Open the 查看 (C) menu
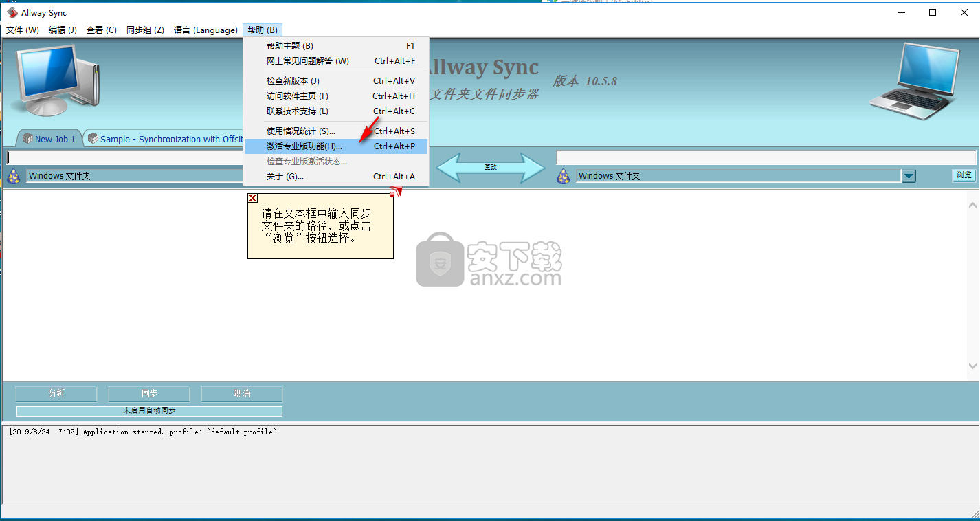This screenshot has height=521, width=980. click(x=102, y=30)
